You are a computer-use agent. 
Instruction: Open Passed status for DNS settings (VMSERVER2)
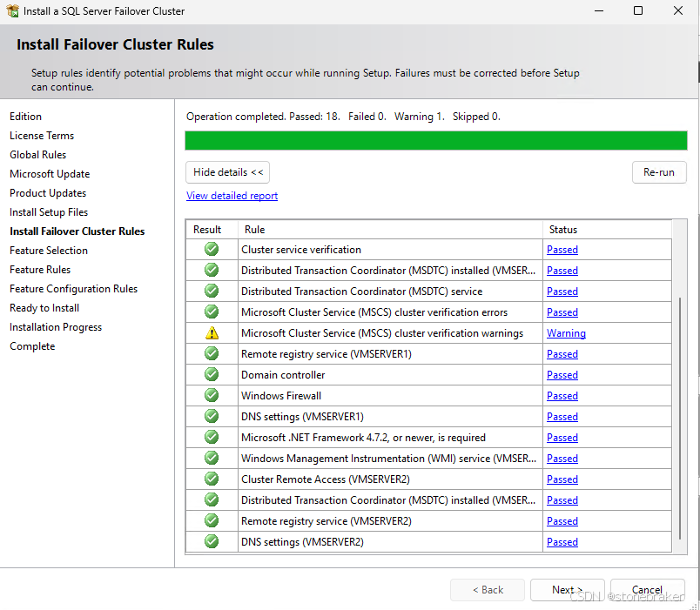(x=562, y=542)
